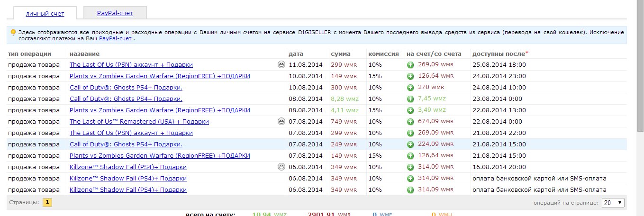Click the green plus icon next to 674,09 WMR
This screenshot has height=216, width=644.
coord(410,122)
